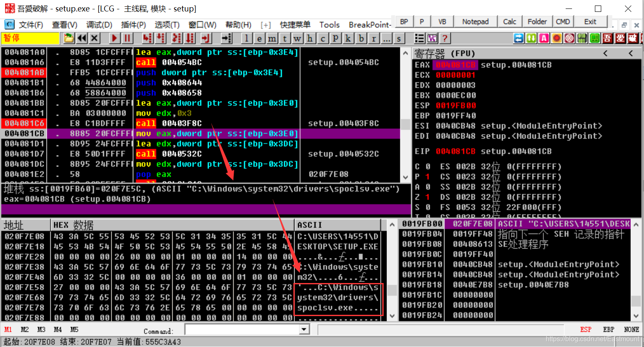Open CPU window via 'c' button
Image resolution: width=644 pixels, height=347 pixels.
tap(323, 38)
